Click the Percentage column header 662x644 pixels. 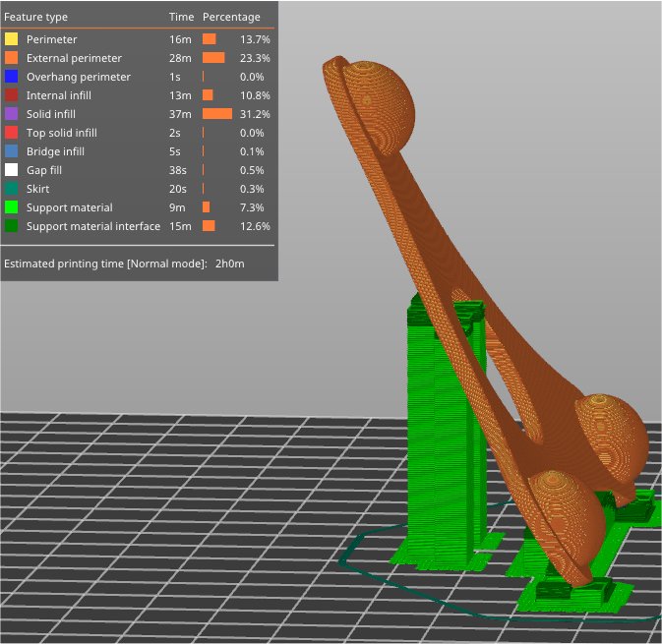tap(231, 17)
